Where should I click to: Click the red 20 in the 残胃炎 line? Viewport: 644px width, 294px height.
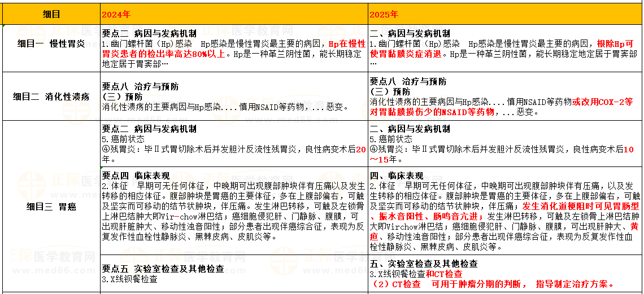(359, 150)
